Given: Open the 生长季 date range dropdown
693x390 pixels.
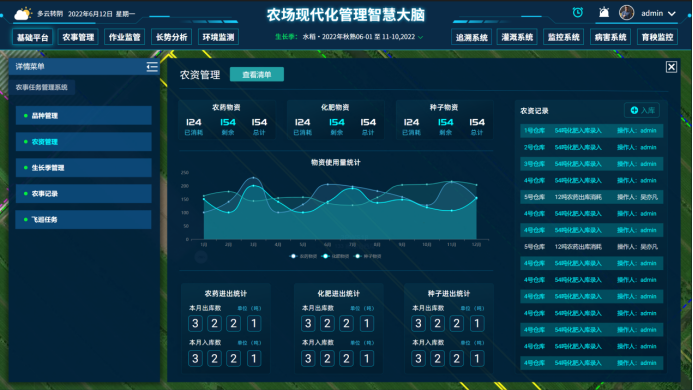Looking at the screenshot, I should tap(420, 37).
